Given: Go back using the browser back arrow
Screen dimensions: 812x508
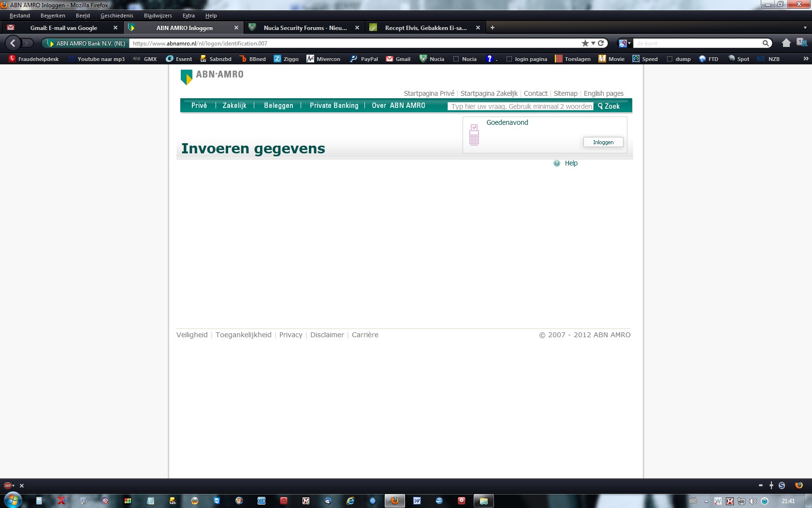Looking at the screenshot, I should (13, 43).
